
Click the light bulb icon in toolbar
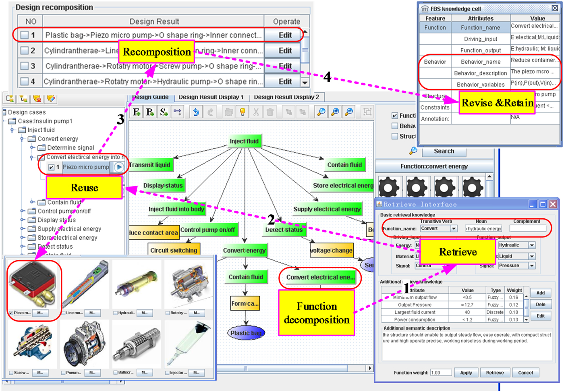pos(243,112)
